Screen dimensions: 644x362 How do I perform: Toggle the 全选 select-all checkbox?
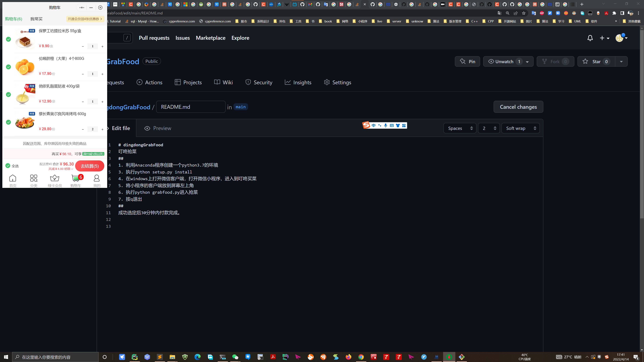pyautogui.click(x=8, y=166)
